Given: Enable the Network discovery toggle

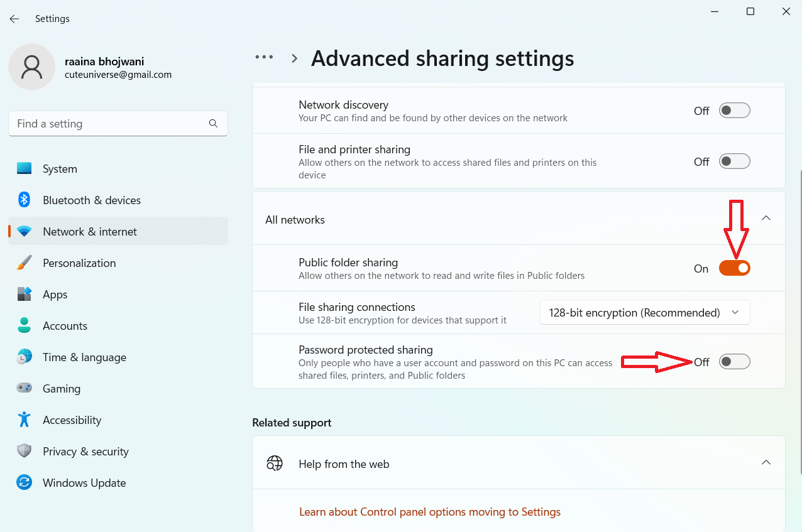Looking at the screenshot, I should tap(734, 111).
